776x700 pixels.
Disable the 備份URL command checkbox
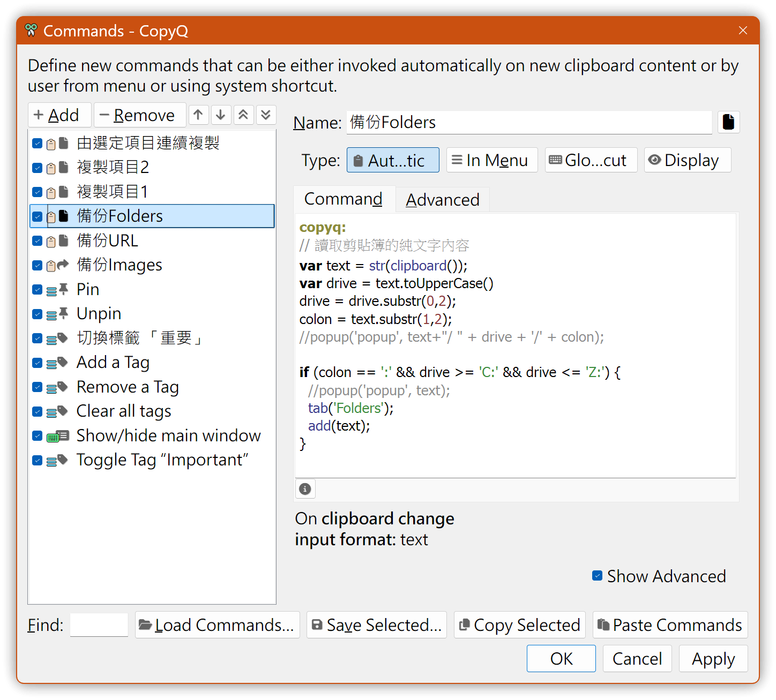coord(38,240)
